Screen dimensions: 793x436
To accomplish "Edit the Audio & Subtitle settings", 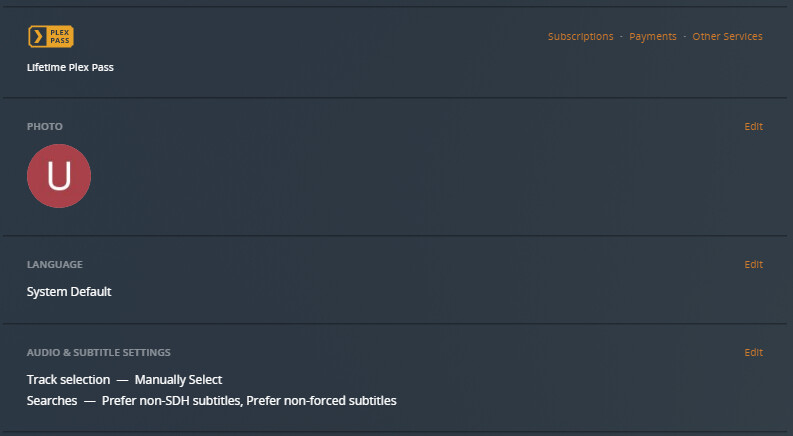I will (753, 353).
